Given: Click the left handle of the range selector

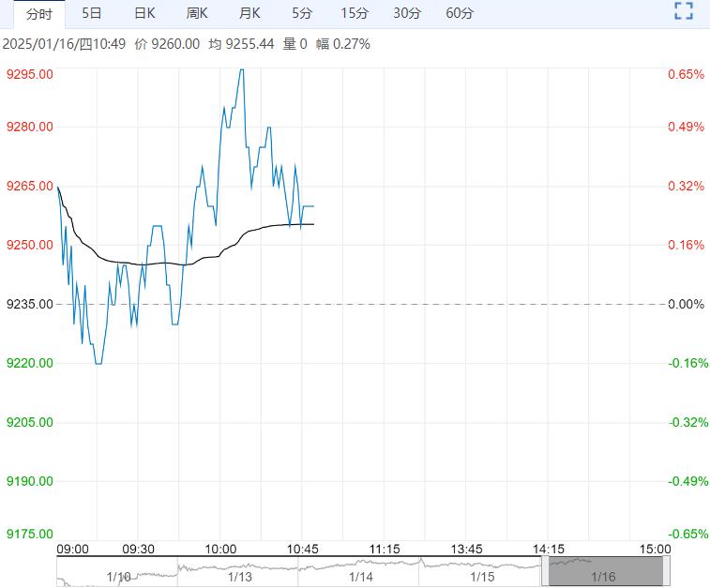Looking at the screenshot, I should [545, 570].
